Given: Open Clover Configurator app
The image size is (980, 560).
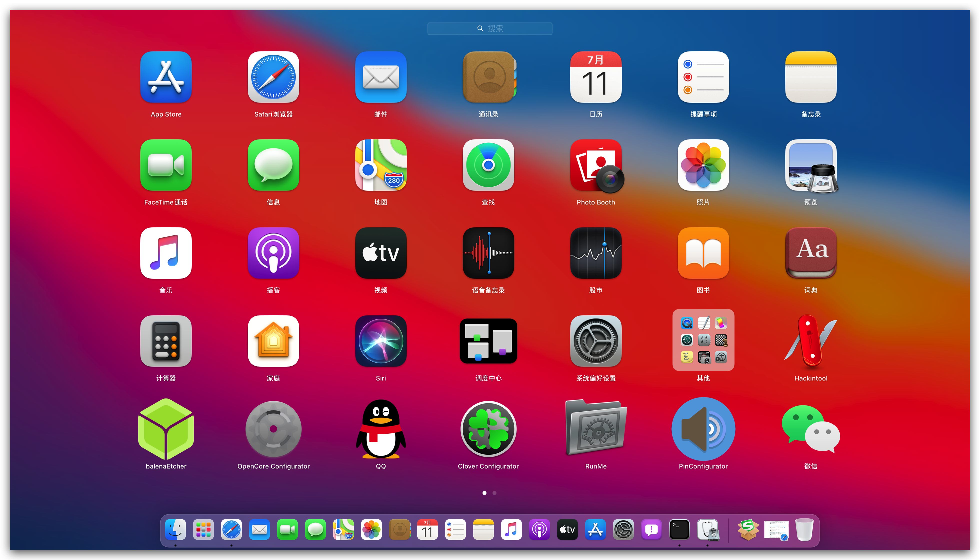Looking at the screenshot, I should [488, 429].
